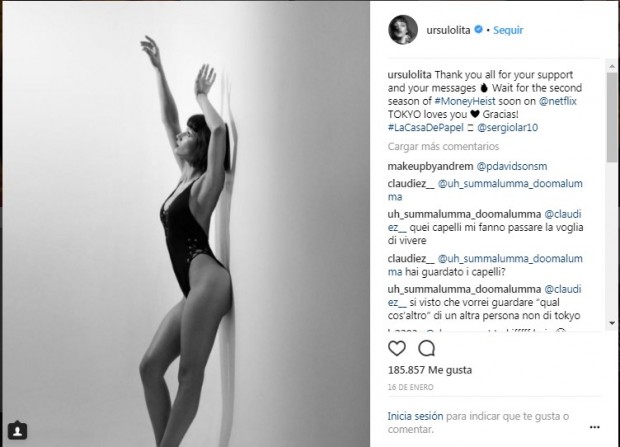The height and width of the screenshot is (447, 620).
Task: Open the #LaCasaDePapel hashtag
Action: [x=425, y=127]
